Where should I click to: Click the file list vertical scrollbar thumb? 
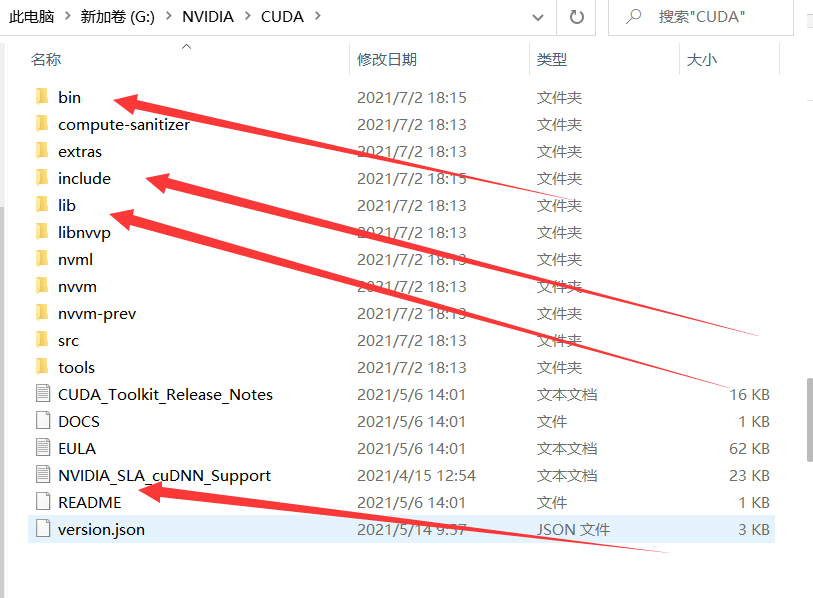(x=809, y=420)
